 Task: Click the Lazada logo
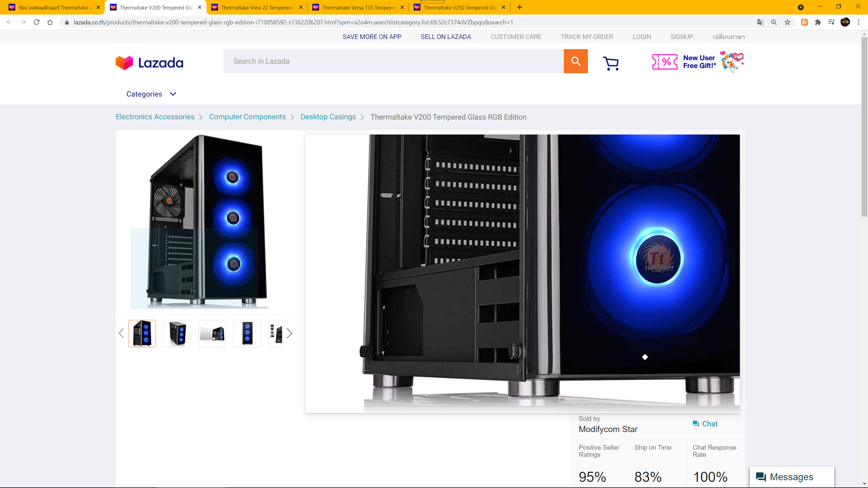click(x=149, y=63)
